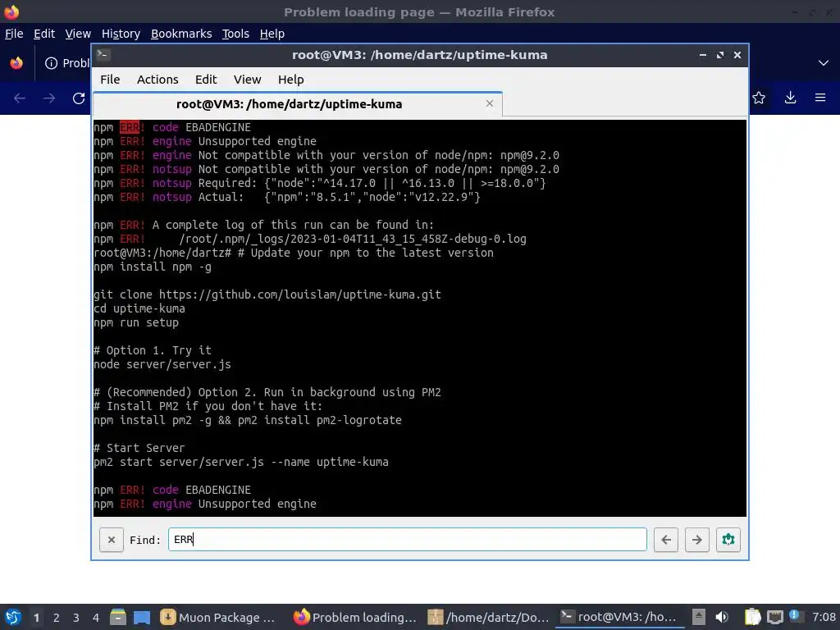Open terminal Actions menu
This screenshot has width=840, height=630.
tap(157, 80)
